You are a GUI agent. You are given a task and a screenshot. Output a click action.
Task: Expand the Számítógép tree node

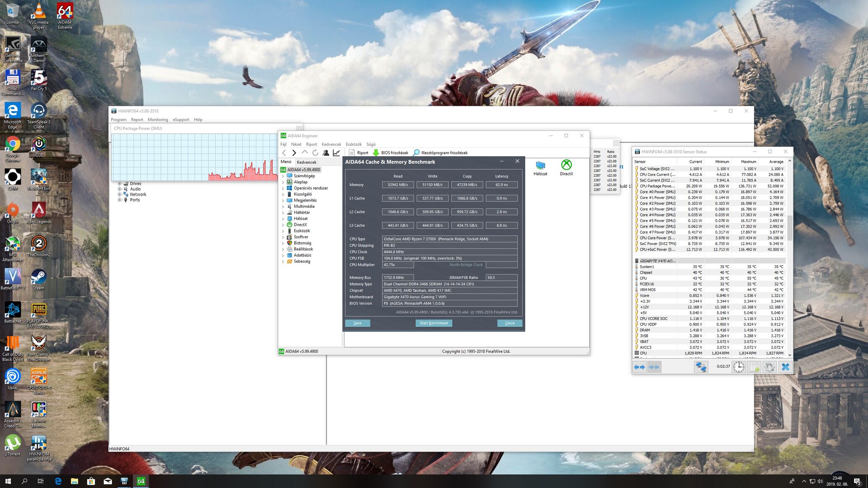click(x=283, y=176)
